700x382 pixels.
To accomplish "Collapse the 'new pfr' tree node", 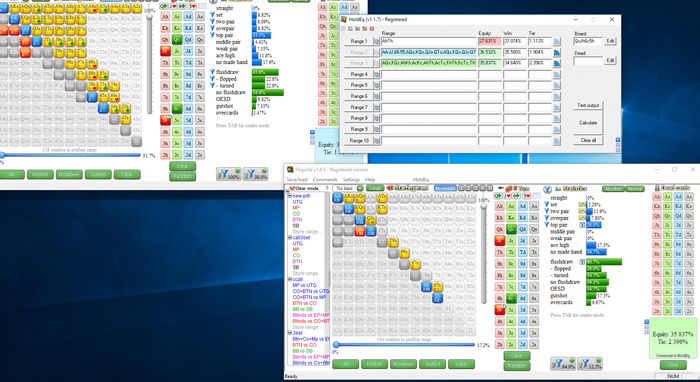I will pyautogui.click(x=289, y=196).
